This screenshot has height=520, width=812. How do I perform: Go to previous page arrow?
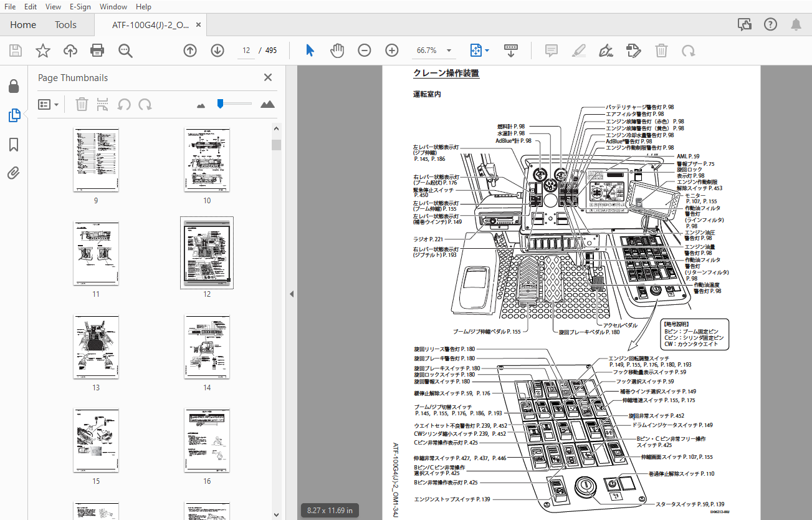[x=190, y=51]
